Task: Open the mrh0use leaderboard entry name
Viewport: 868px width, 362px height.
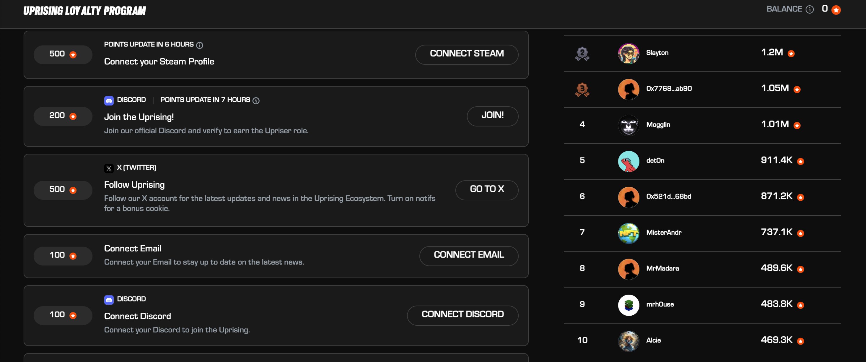Action: tap(660, 304)
